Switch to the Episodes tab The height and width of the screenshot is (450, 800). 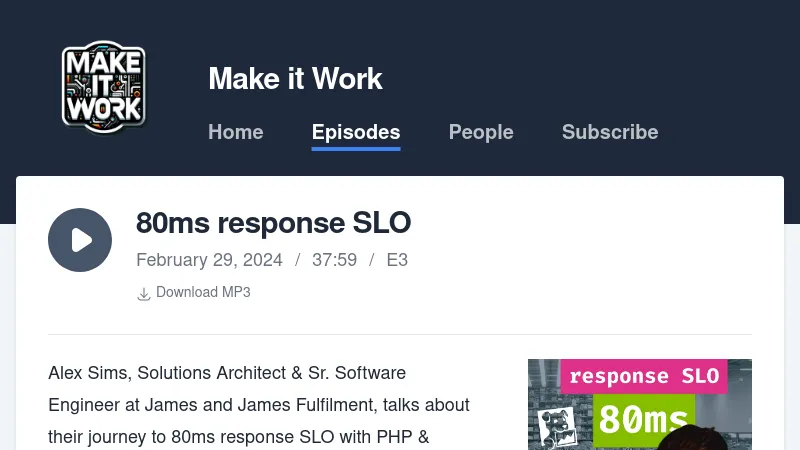click(x=355, y=132)
